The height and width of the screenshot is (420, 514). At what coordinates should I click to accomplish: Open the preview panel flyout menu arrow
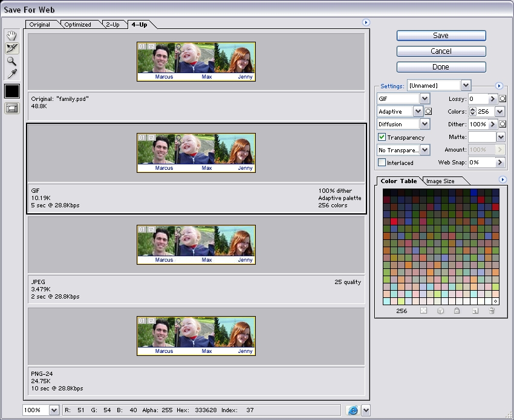tap(366, 22)
